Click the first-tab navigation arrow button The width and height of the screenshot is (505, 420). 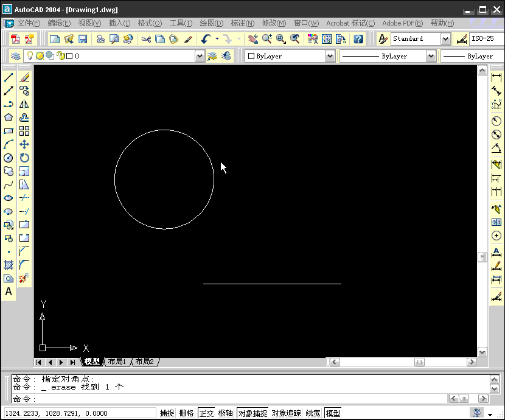point(39,362)
